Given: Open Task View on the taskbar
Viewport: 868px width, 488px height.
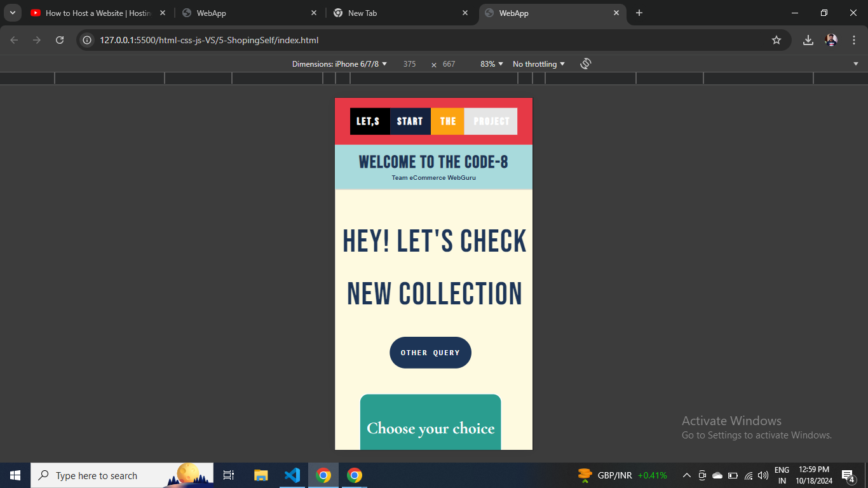Looking at the screenshot, I should tap(229, 475).
